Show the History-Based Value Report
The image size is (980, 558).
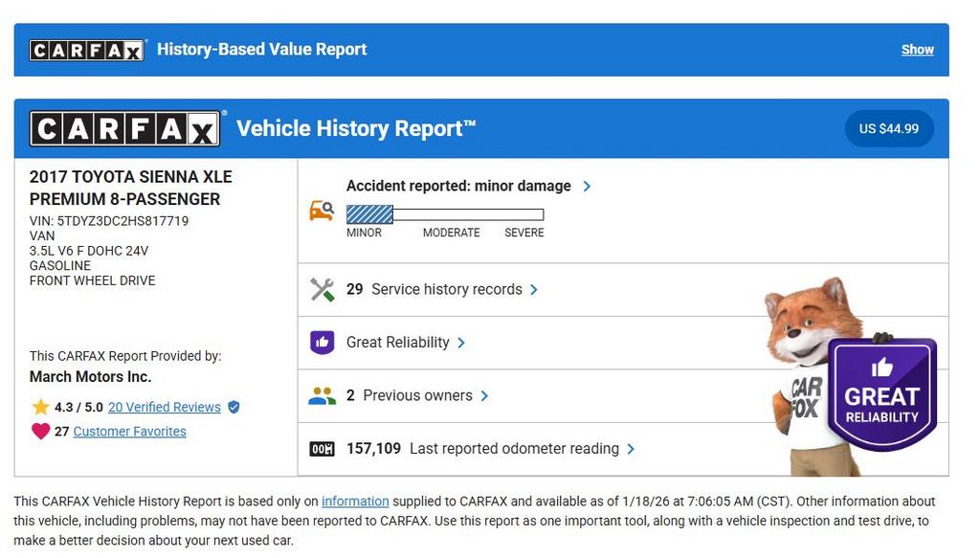[917, 50]
